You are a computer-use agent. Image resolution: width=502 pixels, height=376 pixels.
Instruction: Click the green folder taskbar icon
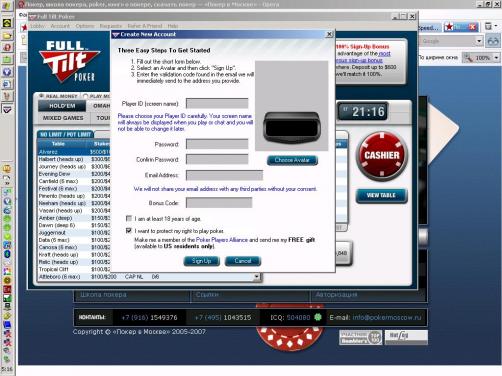pos(7,60)
